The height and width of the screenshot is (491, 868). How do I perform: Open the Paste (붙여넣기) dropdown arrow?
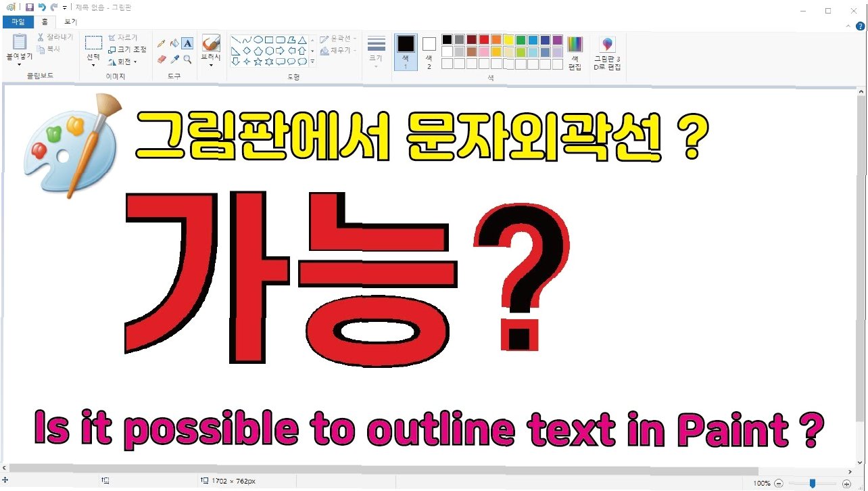click(x=19, y=65)
